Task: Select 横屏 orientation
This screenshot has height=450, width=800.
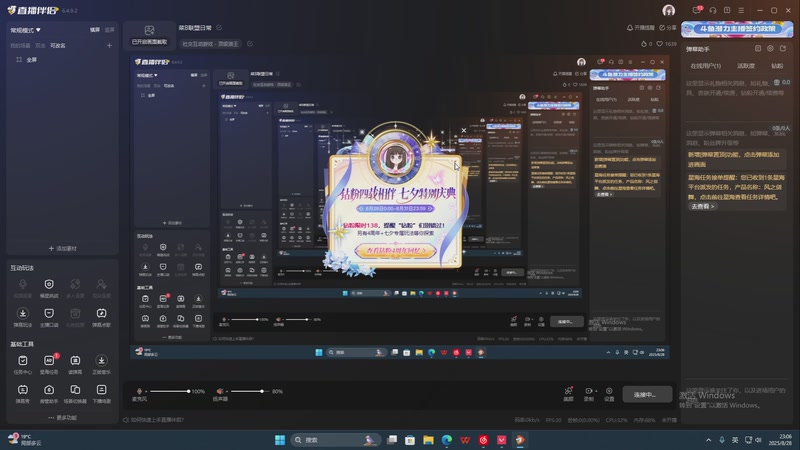Action: tap(95, 30)
